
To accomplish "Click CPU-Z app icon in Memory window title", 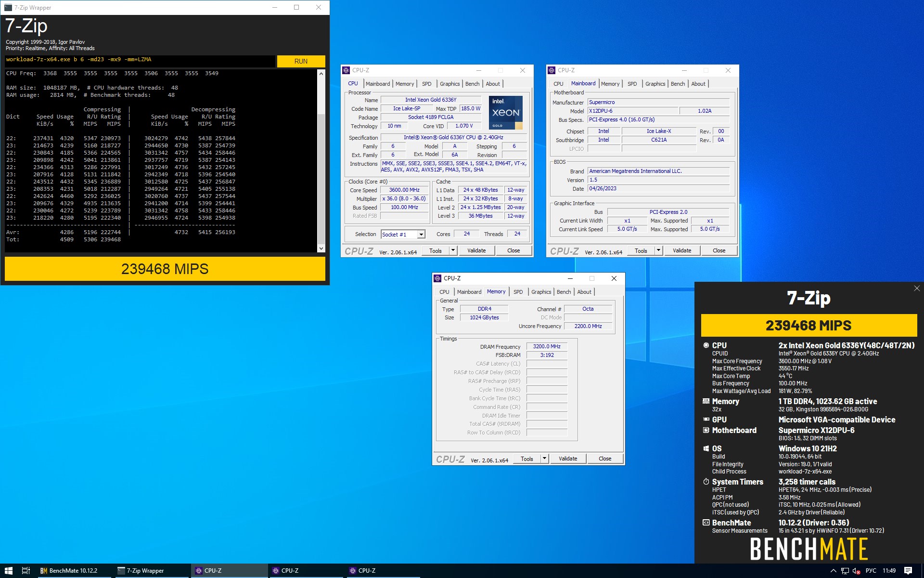I will (437, 278).
